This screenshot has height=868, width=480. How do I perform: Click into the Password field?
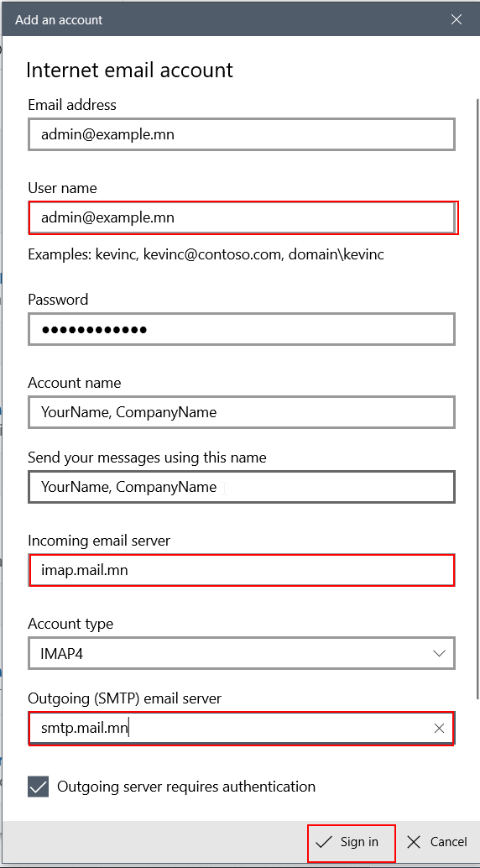click(242, 329)
